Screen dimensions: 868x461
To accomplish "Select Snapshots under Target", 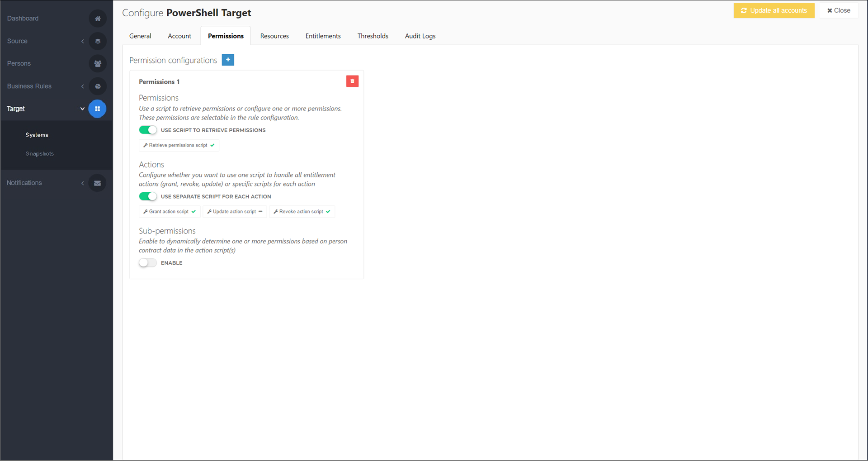I will (40, 154).
